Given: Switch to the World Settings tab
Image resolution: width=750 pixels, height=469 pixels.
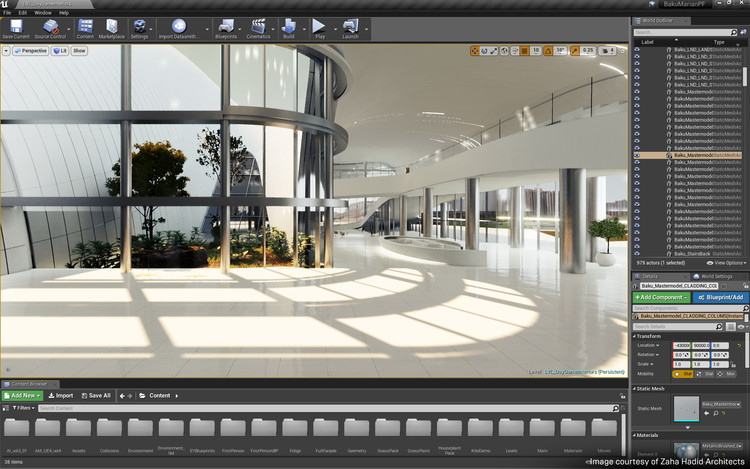Looking at the screenshot, I should point(715,276).
